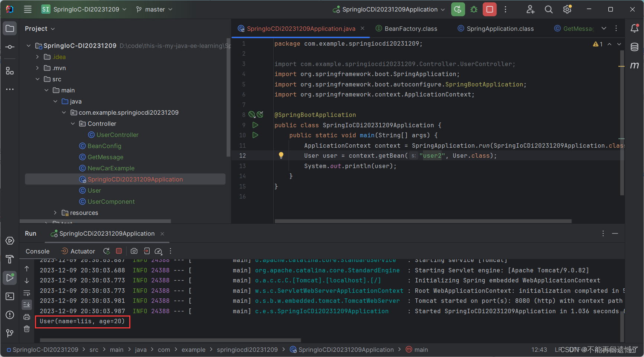Rerun SpringIoCDi20231209Application from the top toolbar
Screen dimensions: 644x357
coord(458,9)
